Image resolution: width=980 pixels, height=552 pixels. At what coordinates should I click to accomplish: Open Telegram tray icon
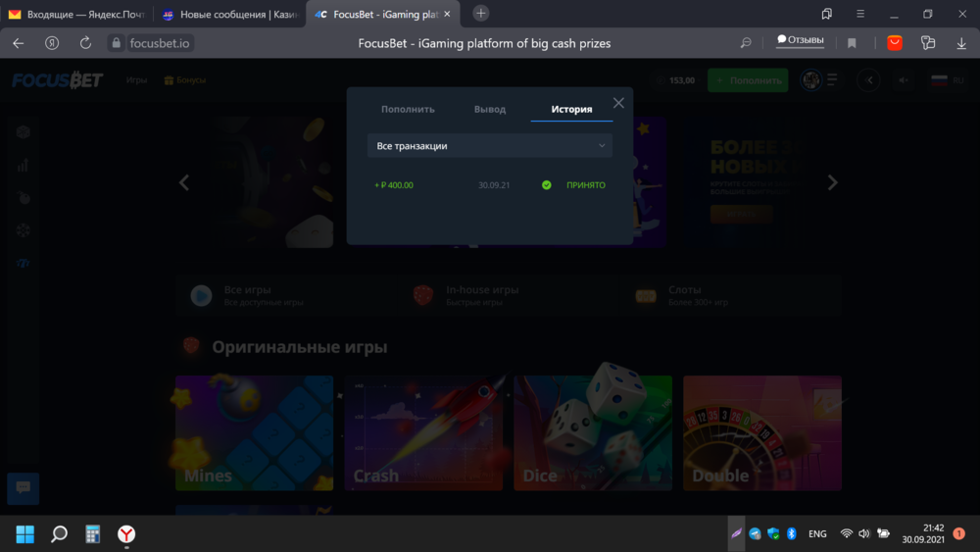[x=755, y=534]
